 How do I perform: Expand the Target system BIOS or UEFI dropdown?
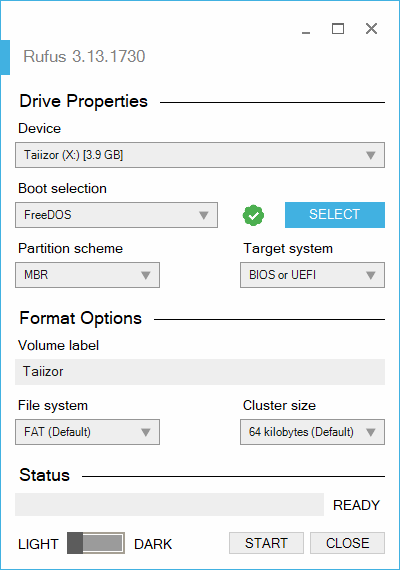click(x=312, y=275)
